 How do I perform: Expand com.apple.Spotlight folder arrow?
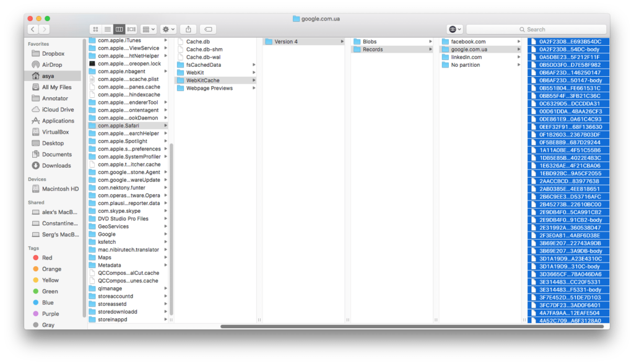pos(165,141)
